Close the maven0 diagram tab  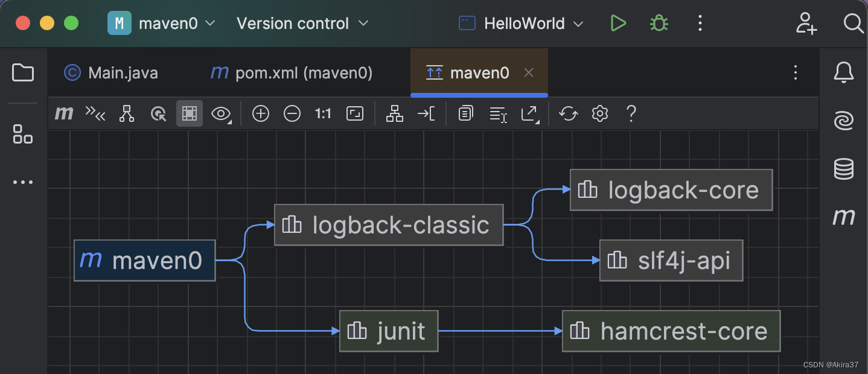529,73
